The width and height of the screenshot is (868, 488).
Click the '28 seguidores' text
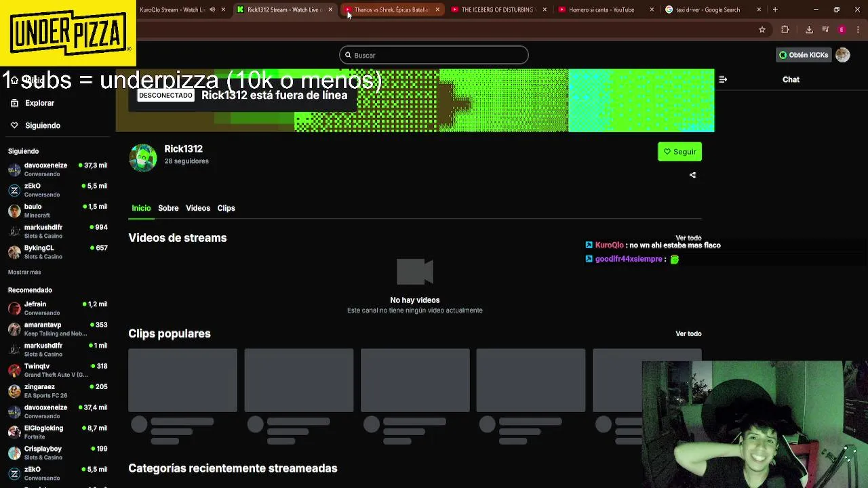pyautogui.click(x=186, y=161)
